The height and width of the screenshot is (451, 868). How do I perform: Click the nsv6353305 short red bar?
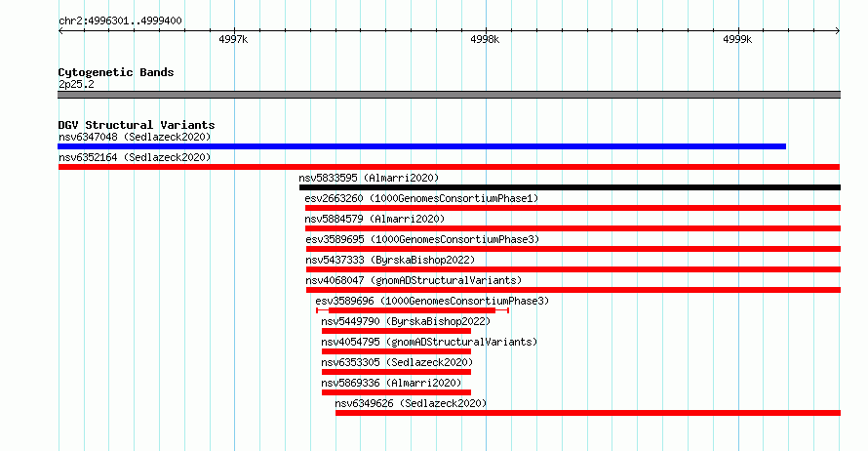click(x=396, y=372)
